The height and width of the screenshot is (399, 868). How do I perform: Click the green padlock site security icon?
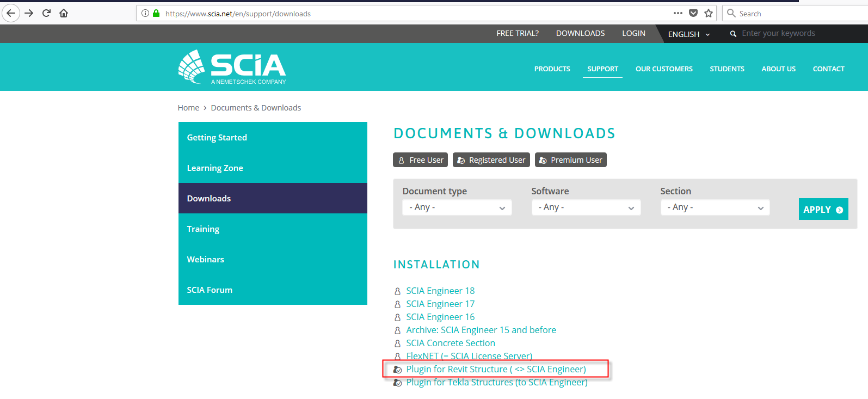coord(157,14)
